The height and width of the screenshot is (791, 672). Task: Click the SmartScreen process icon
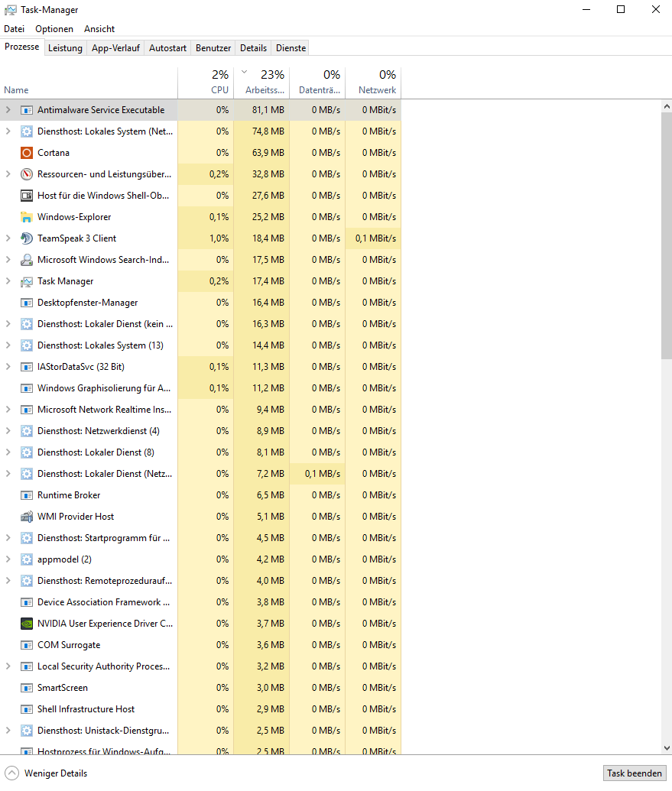(x=27, y=688)
